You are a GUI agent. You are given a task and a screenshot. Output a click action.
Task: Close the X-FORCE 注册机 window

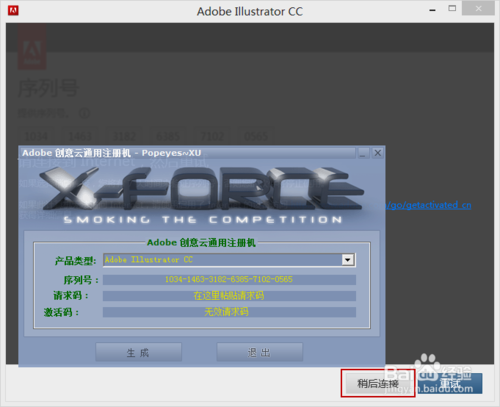[378, 153]
